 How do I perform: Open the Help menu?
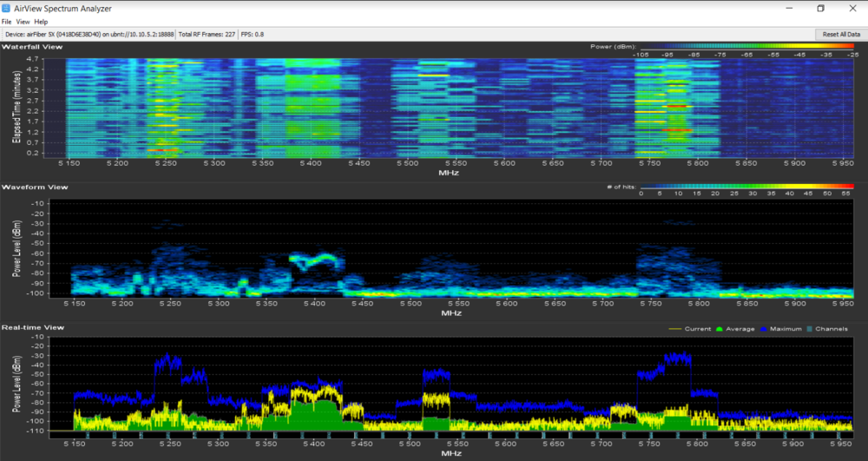coord(41,21)
